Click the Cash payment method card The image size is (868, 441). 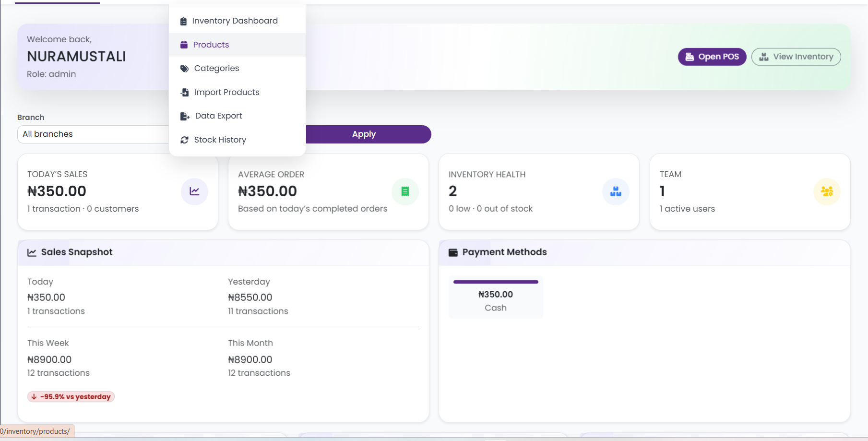point(495,301)
